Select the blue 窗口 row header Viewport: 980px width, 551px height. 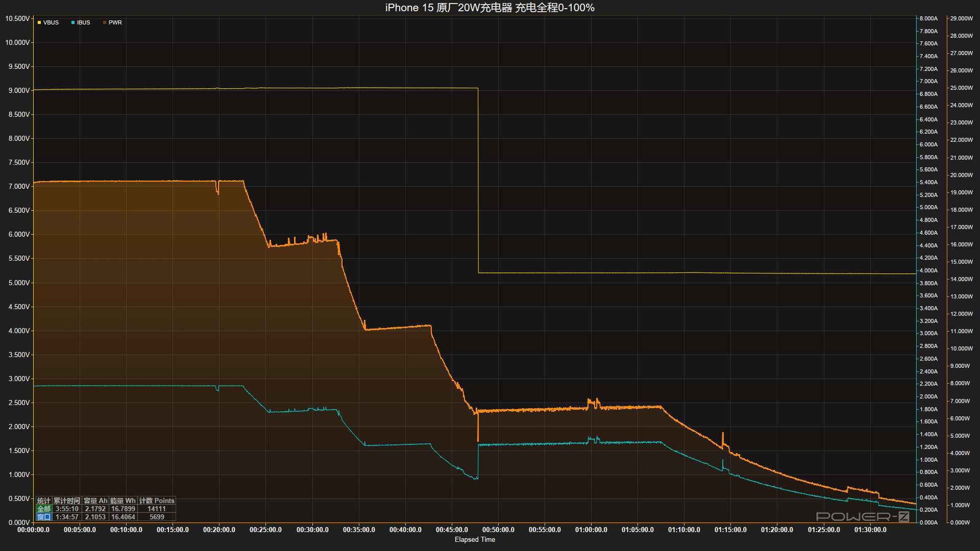(x=44, y=517)
